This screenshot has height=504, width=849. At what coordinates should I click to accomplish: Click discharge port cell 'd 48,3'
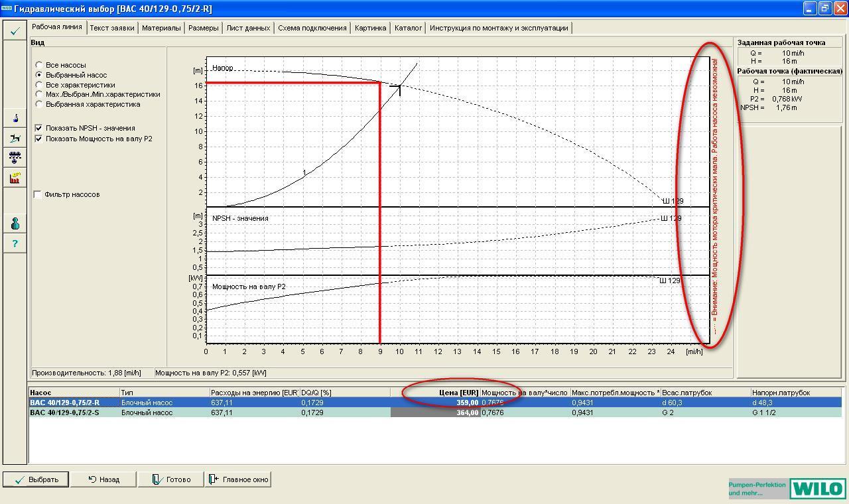click(x=796, y=403)
